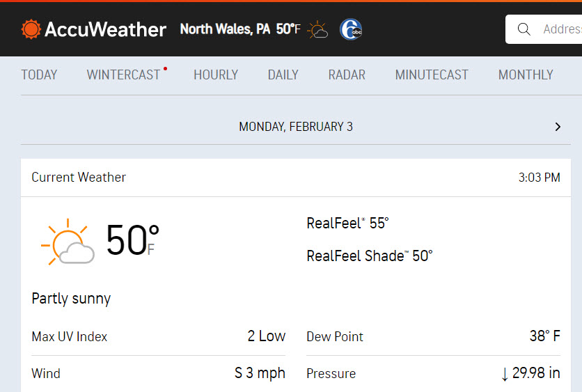
Task: Click the large partly sunny icon
Action: [68, 242]
